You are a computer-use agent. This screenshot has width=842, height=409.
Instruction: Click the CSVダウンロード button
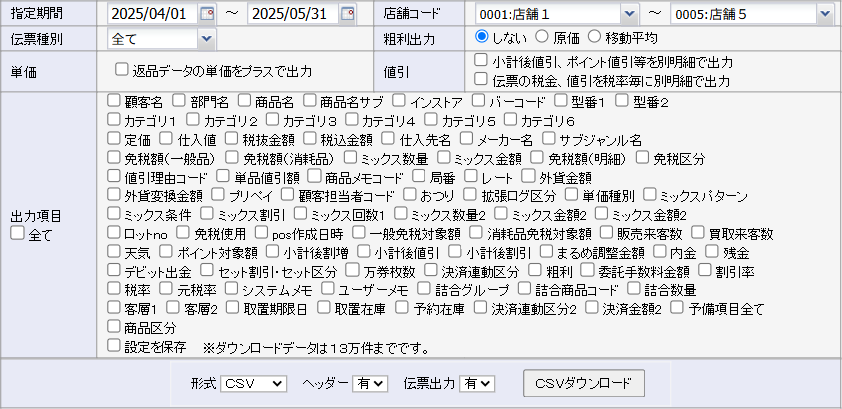pyautogui.click(x=584, y=383)
